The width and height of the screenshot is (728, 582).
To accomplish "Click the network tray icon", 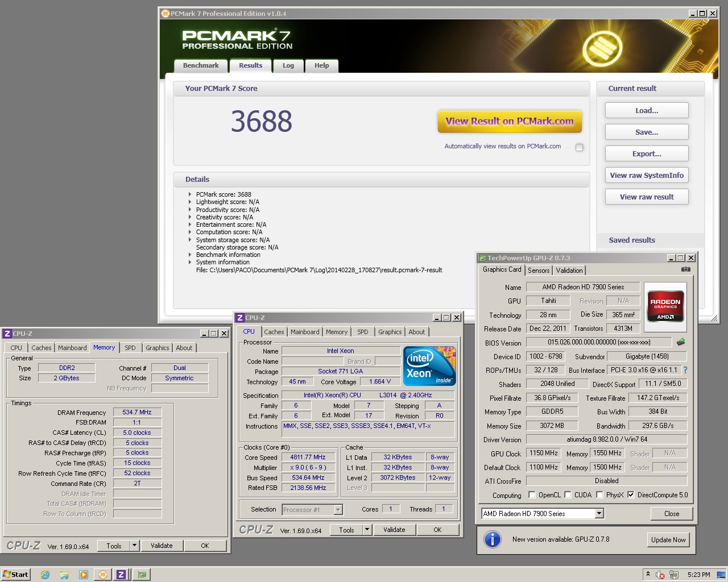I will pyautogui.click(x=674, y=575).
